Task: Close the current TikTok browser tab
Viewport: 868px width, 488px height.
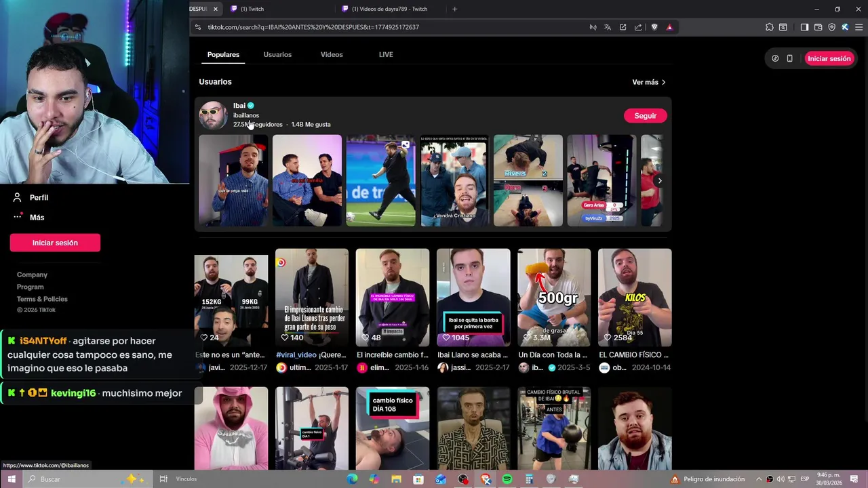Action: pyautogui.click(x=216, y=9)
